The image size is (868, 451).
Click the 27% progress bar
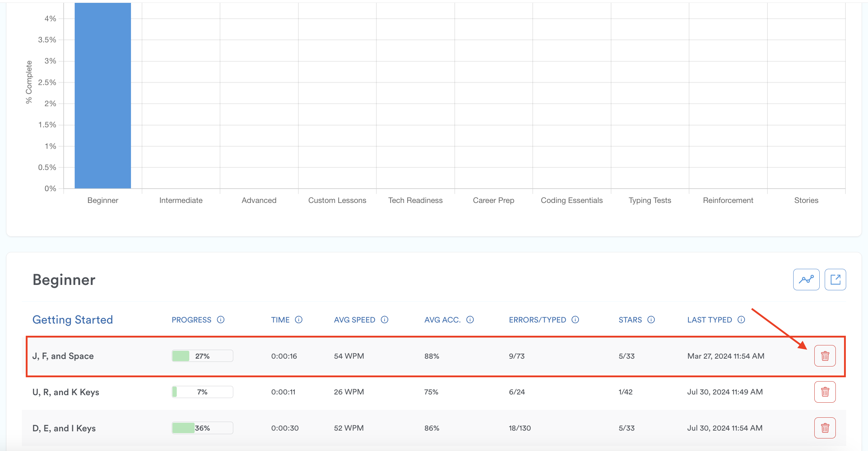[x=203, y=356]
